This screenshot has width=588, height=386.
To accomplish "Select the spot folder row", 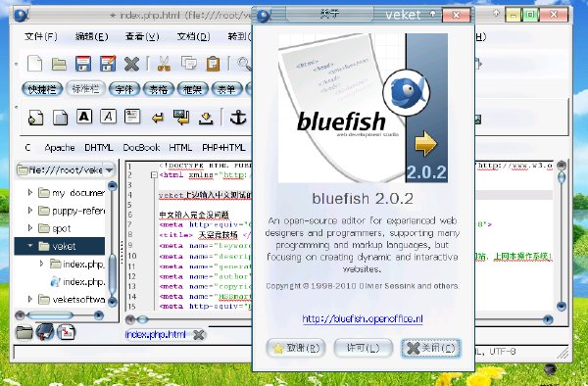I will (x=60, y=228).
